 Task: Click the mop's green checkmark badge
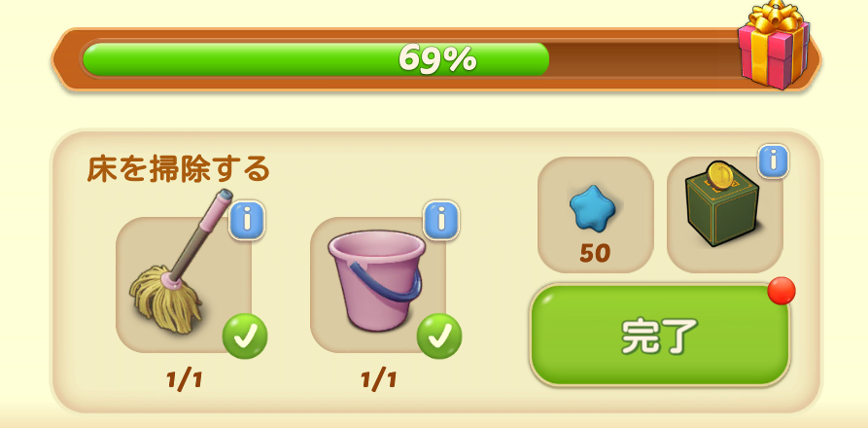pos(245,337)
